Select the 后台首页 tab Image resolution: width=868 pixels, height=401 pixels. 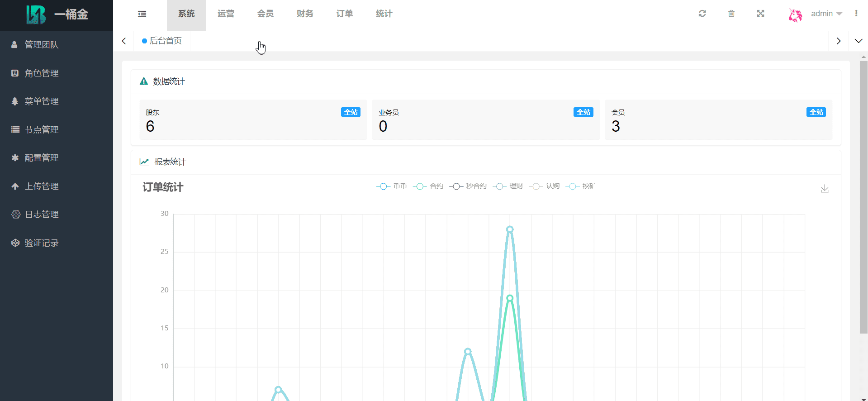tap(162, 41)
